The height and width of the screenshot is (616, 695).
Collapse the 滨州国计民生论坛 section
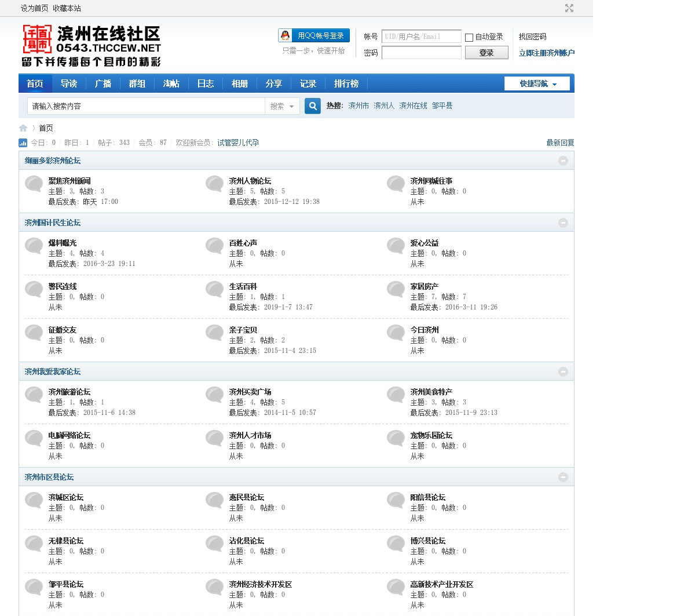point(563,223)
